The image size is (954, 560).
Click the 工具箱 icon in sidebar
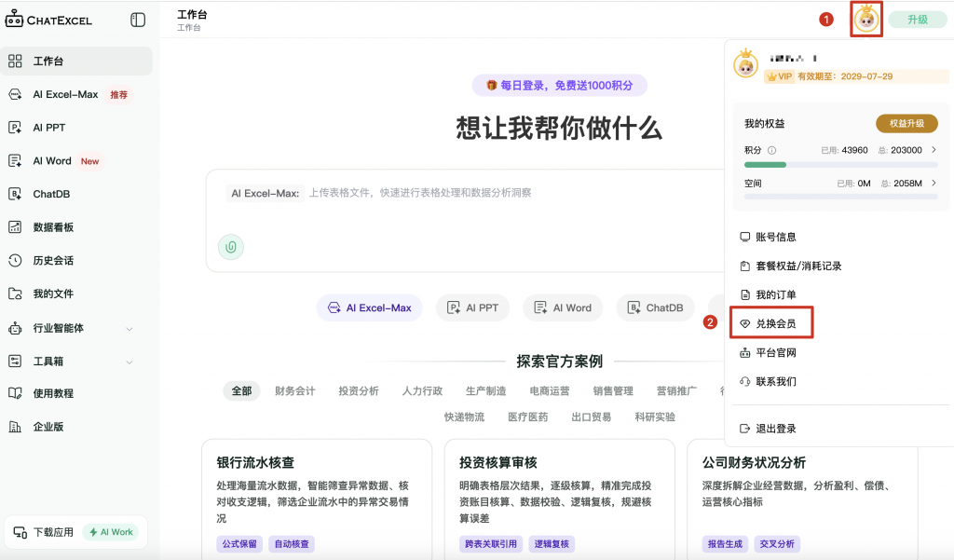(15, 361)
